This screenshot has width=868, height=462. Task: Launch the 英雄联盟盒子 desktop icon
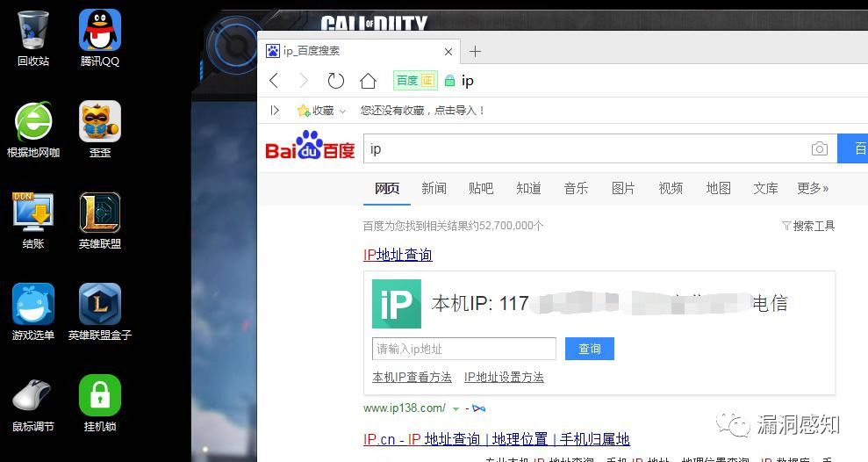[x=100, y=312]
